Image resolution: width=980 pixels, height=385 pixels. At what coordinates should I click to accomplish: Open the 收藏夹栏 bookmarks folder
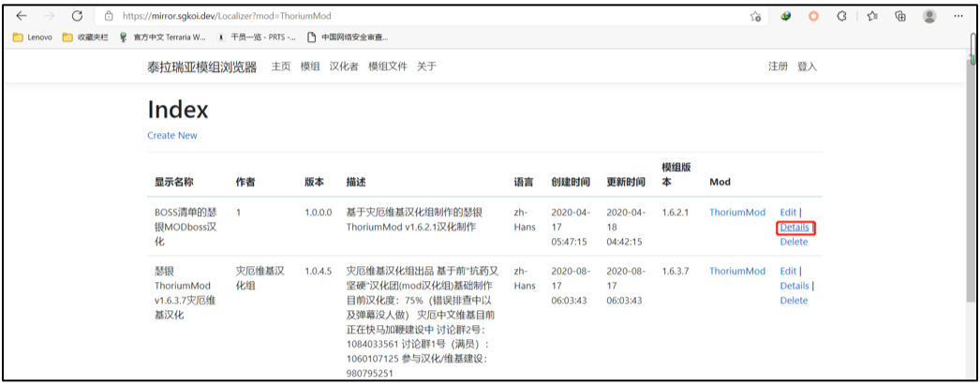[85, 37]
